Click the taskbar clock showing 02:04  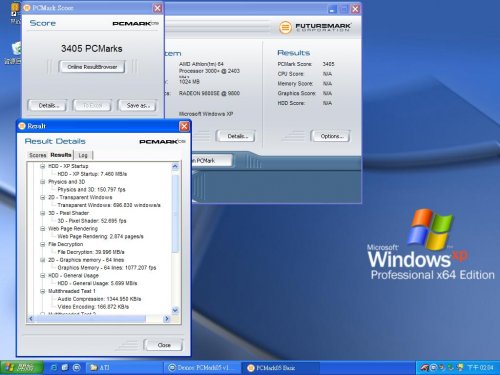pyautogui.click(x=480, y=368)
